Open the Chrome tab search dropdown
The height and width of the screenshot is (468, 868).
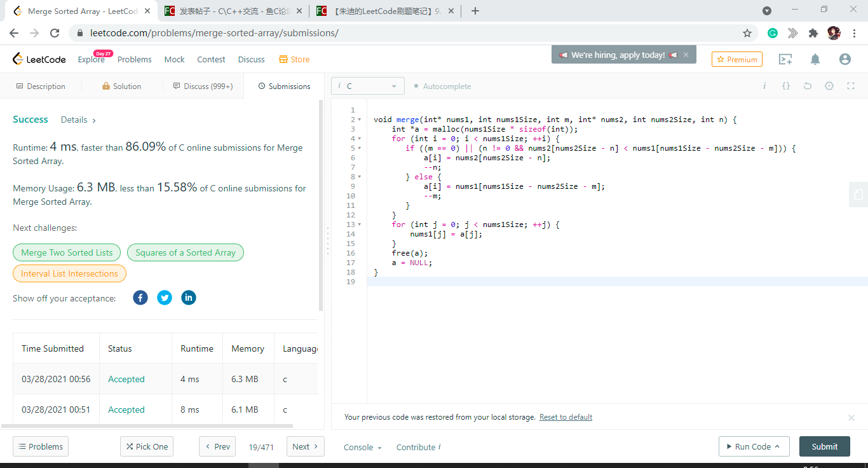[x=767, y=11]
